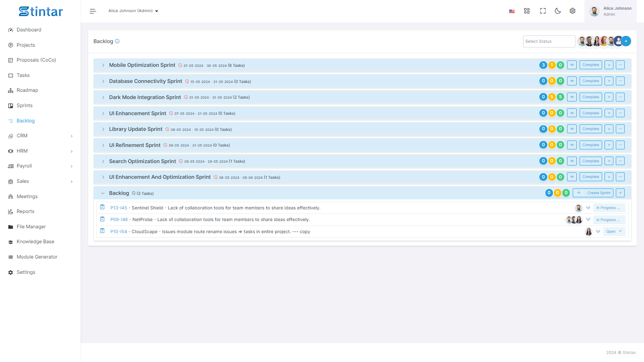Open the language flag selector
The image size is (644, 362).
pos(511,11)
